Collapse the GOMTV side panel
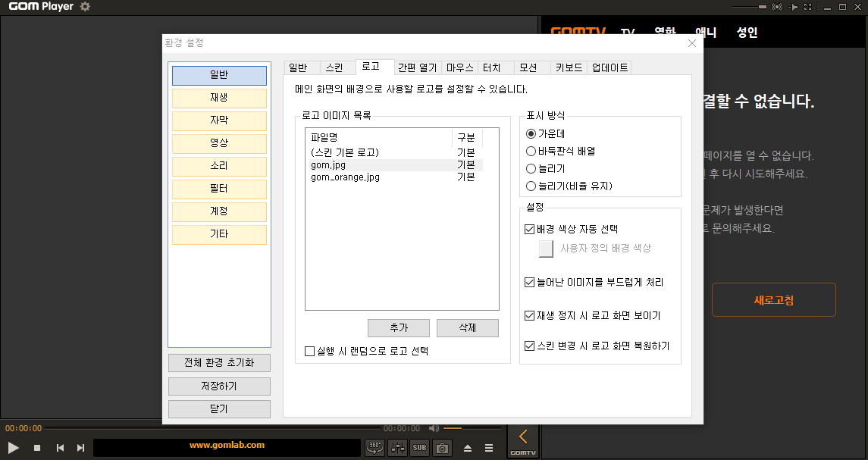The height and width of the screenshot is (460, 868). coord(522,437)
